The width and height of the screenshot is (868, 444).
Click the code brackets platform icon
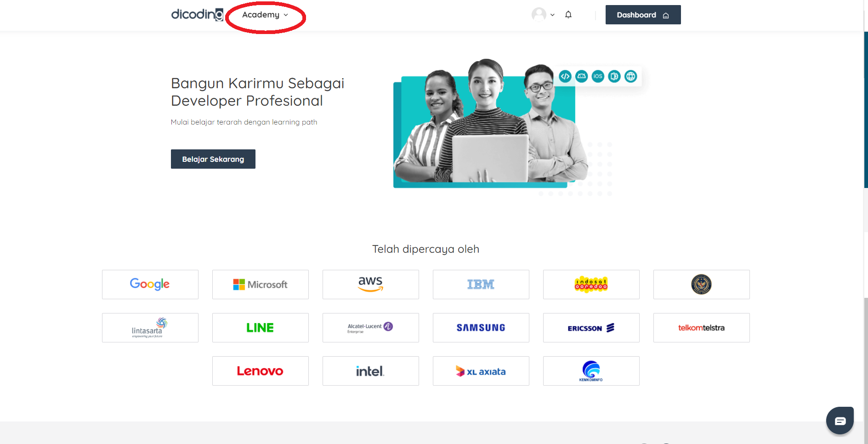pyautogui.click(x=565, y=76)
